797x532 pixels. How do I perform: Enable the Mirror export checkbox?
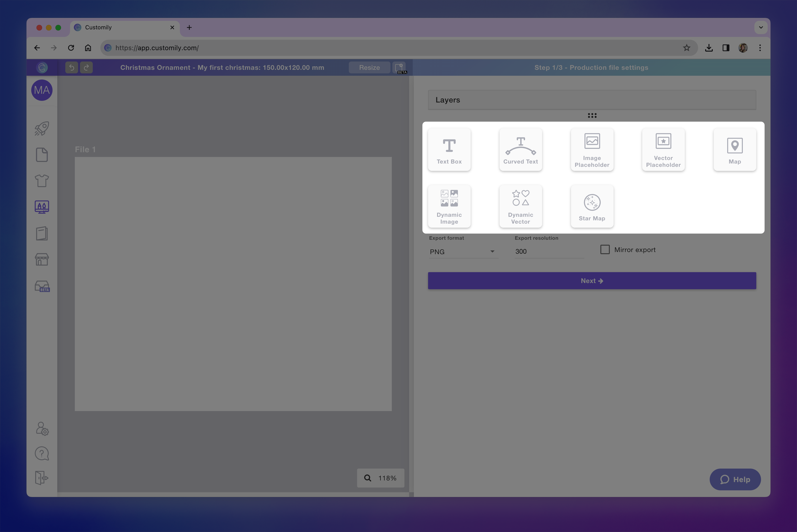tap(605, 249)
